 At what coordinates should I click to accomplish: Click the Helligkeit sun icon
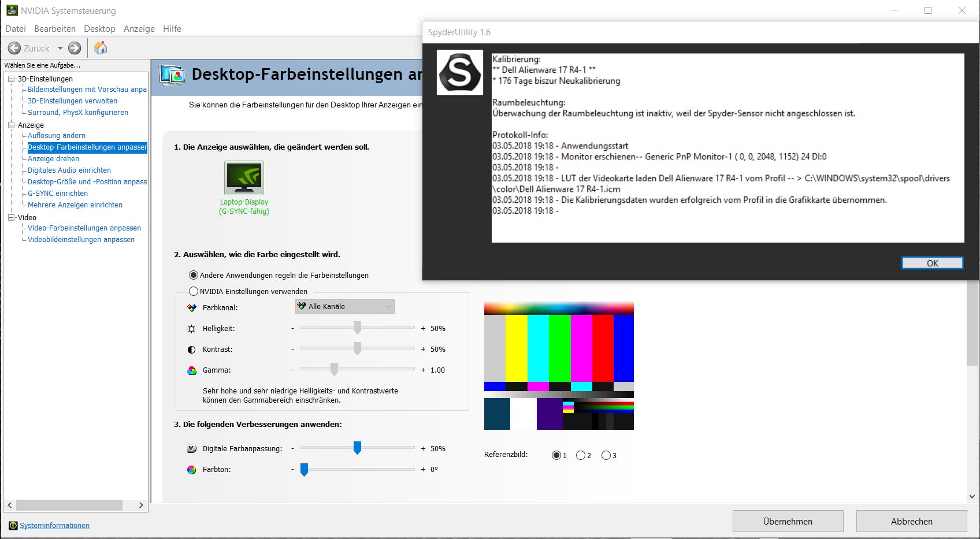point(192,329)
